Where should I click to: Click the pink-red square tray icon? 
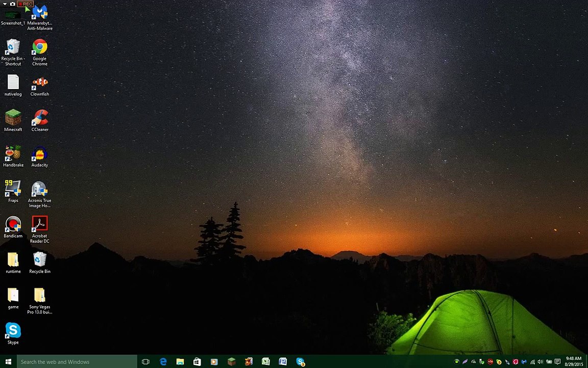click(x=516, y=362)
